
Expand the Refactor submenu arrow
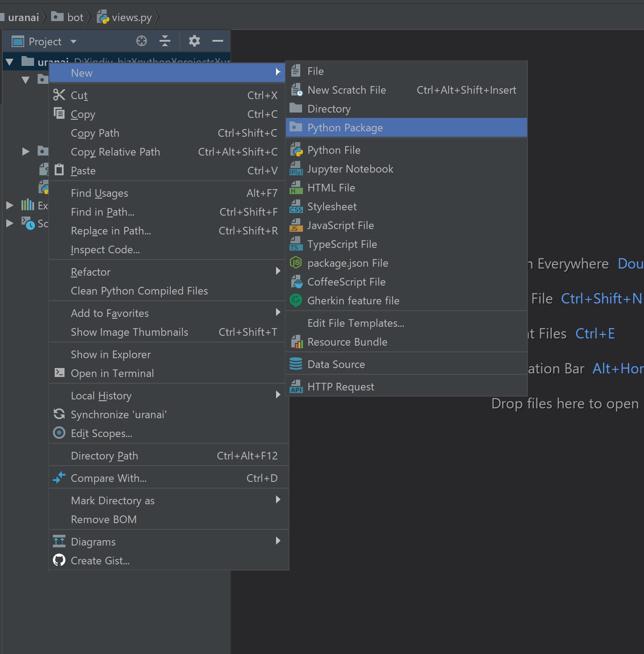278,271
